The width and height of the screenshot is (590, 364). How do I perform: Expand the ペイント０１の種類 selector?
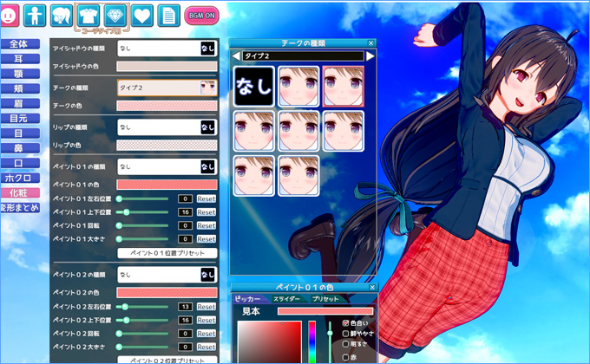(x=167, y=166)
